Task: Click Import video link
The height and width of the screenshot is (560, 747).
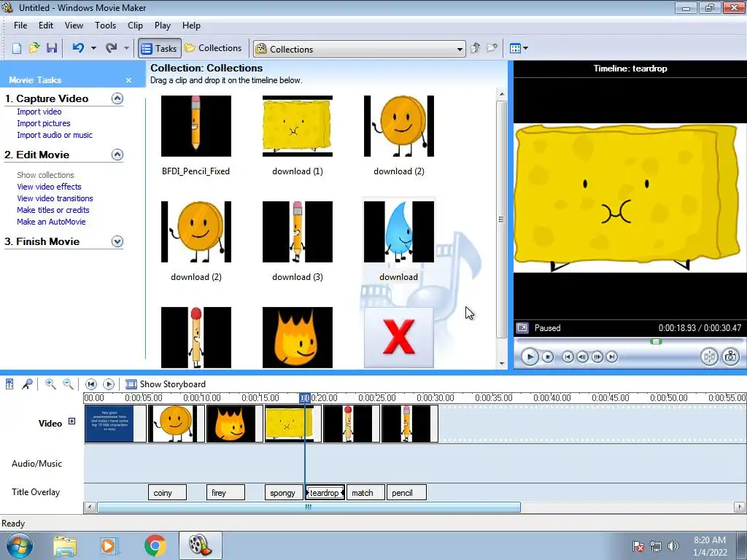Action: click(39, 112)
